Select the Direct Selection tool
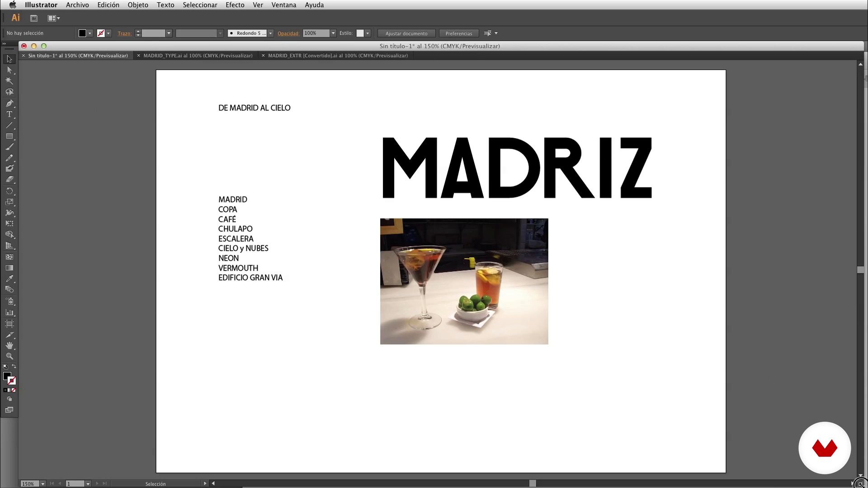Viewport: 868px width, 488px height. (x=9, y=70)
